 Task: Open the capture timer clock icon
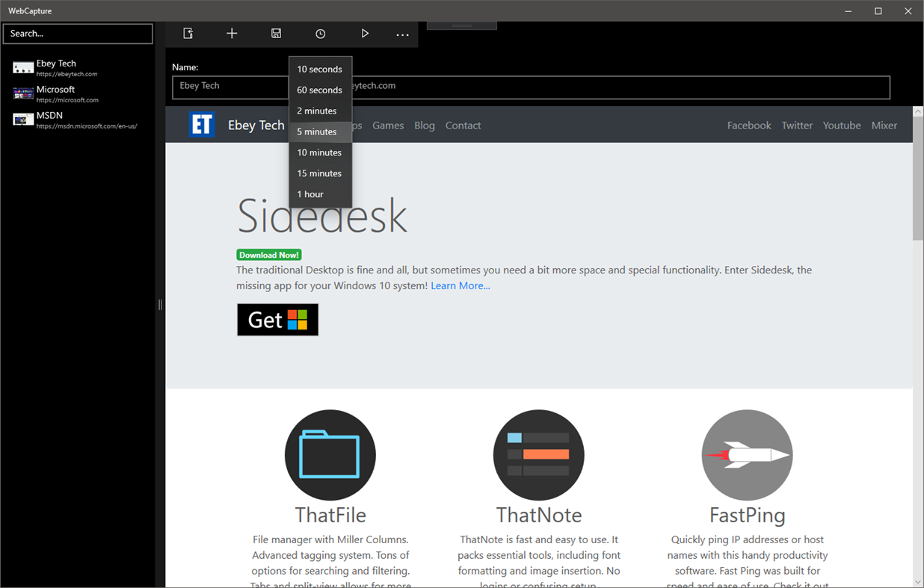pos(320,34)
